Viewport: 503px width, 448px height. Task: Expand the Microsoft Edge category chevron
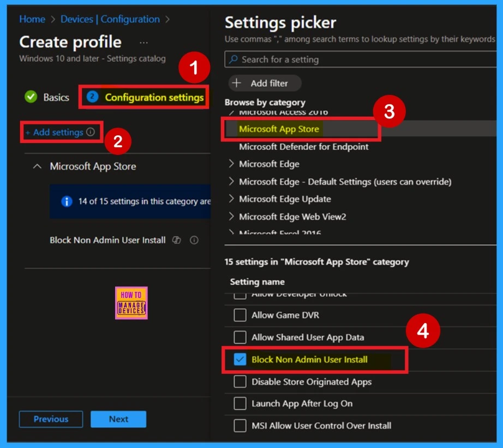pos(231,164)
